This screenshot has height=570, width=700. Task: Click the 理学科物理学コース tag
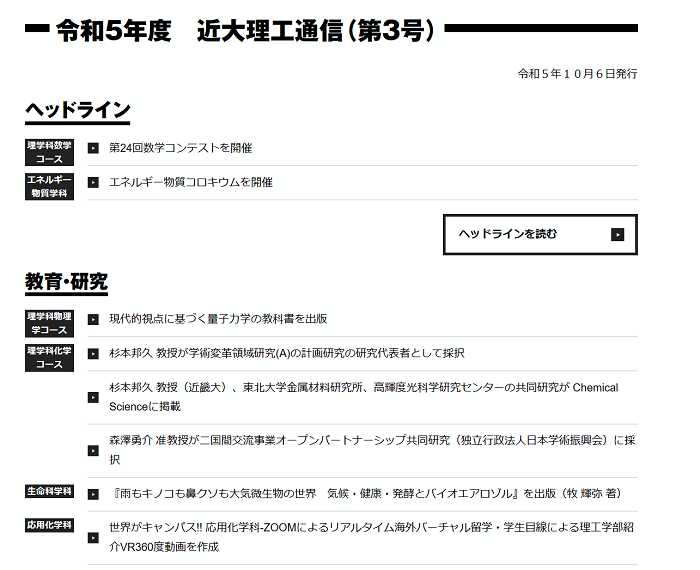pos(49,323)
